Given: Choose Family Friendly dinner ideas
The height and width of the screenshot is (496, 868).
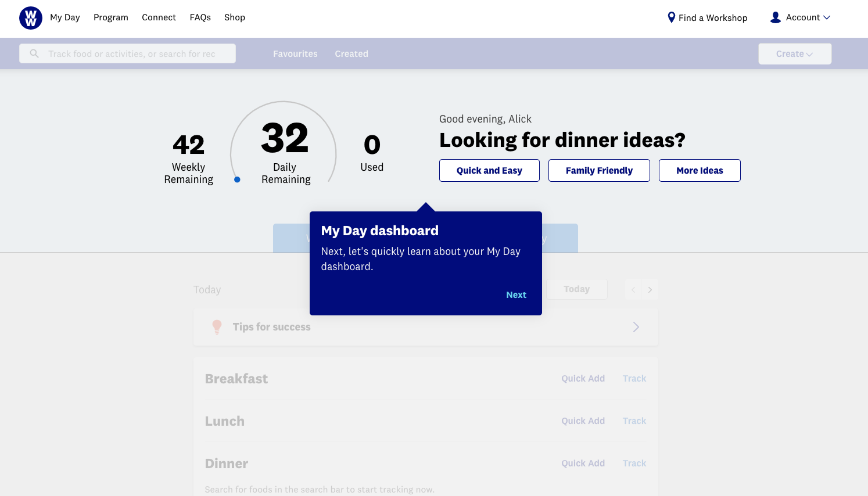Looking at the screenshot, I should [x=599, y=171].
